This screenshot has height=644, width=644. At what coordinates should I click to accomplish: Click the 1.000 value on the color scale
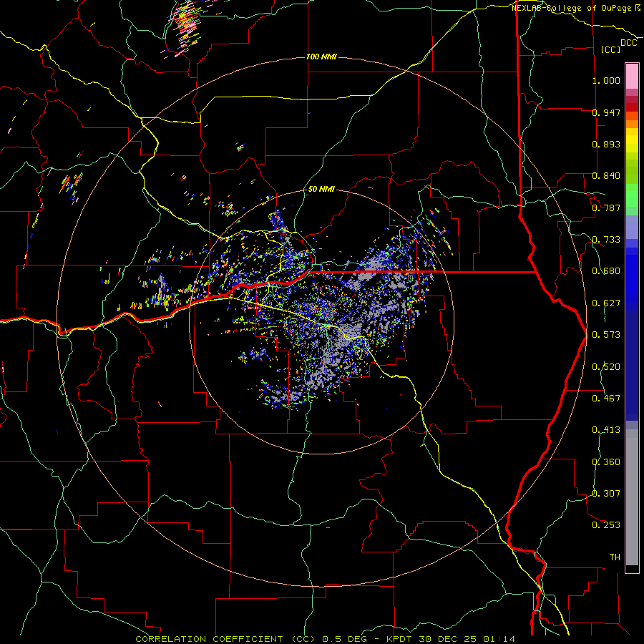(606, 80)
